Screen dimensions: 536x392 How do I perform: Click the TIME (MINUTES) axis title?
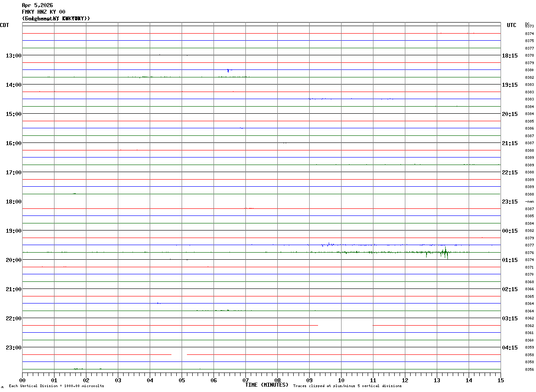(x=267, y=385)
